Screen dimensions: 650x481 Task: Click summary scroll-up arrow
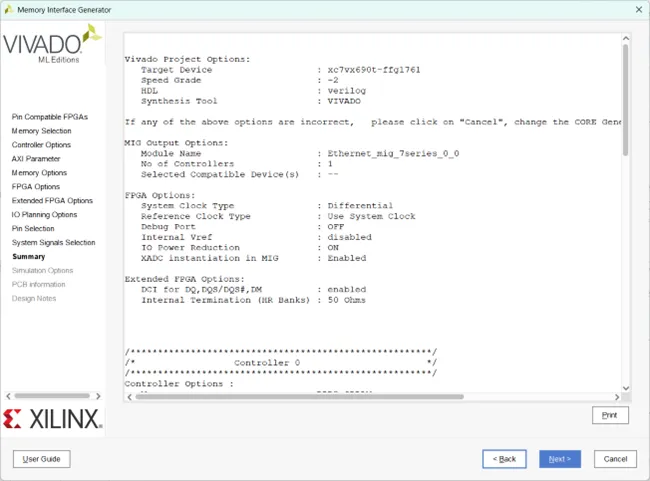click(x=626, y=38)
